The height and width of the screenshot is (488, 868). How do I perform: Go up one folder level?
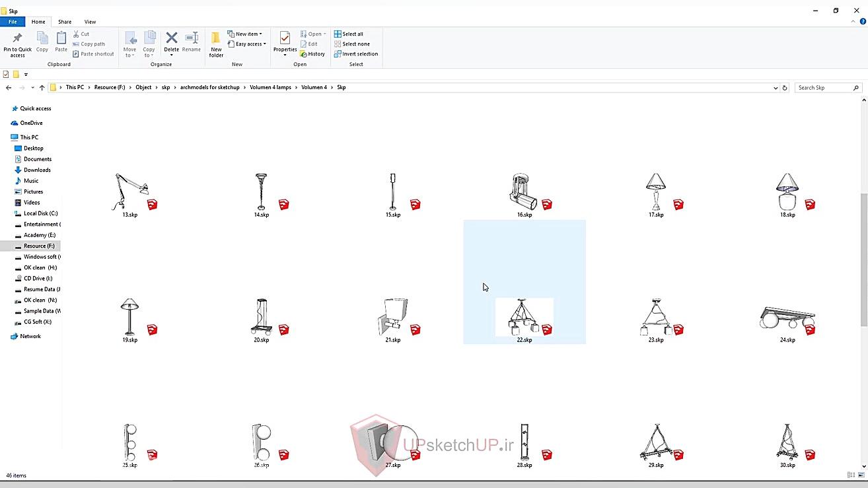(x=42, y=87)
